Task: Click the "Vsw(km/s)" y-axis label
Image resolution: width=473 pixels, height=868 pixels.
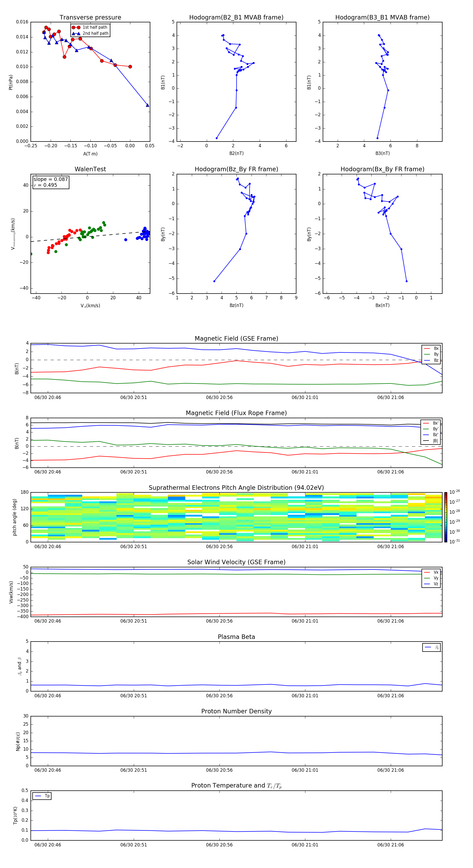Action: click(x=11, y=592)
